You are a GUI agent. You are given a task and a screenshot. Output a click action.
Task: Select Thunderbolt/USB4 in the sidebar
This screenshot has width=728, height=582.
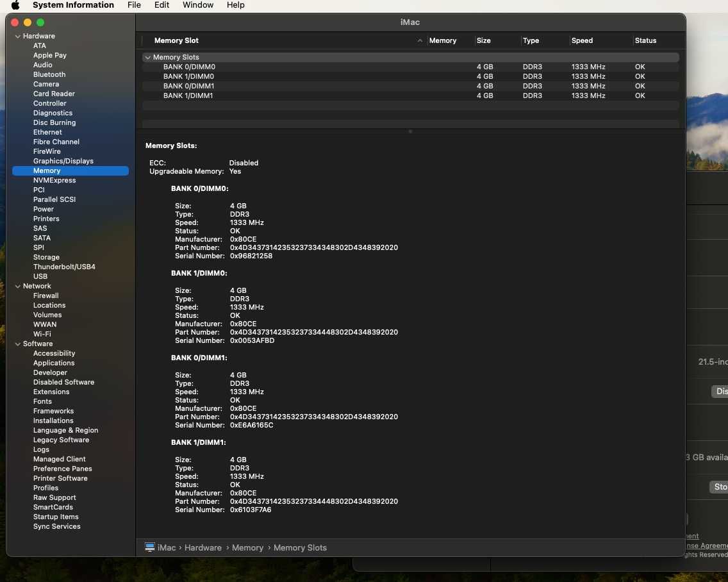(64, 267)
